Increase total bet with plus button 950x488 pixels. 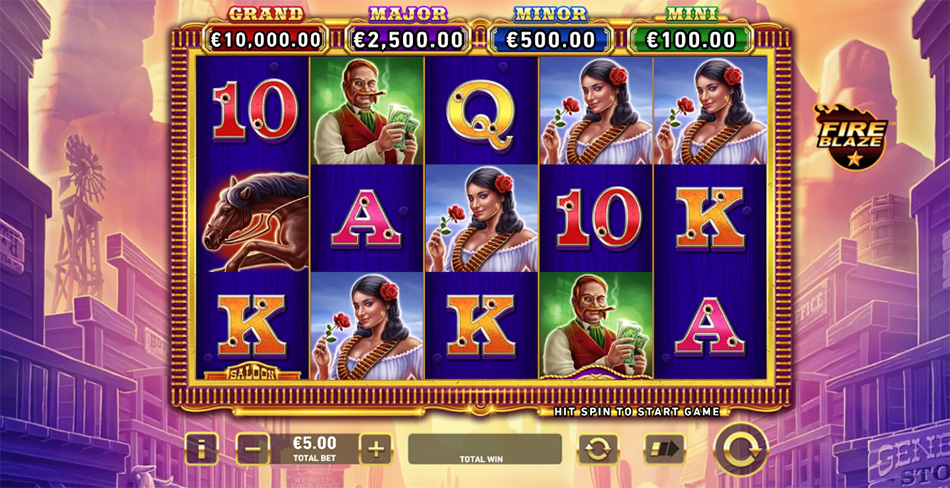tap(376, 449)
